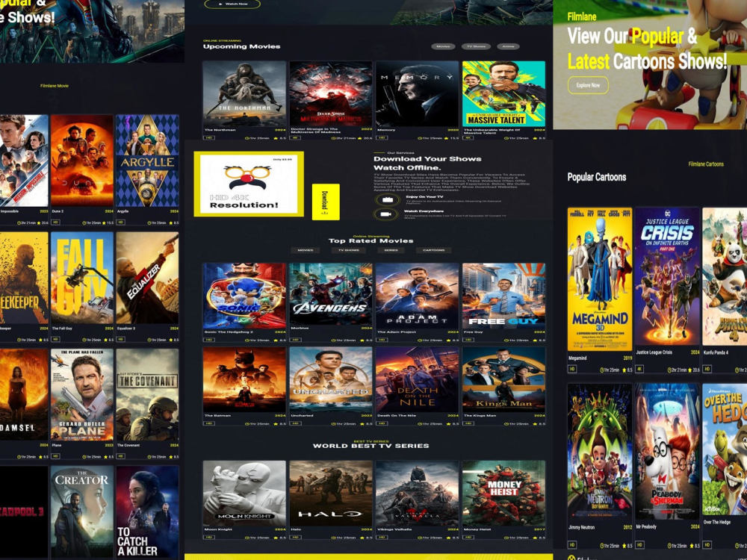The width and height of the screenshot is (747, 560).
Task: Open The Covenant movie poster
Action: [148, 395]
